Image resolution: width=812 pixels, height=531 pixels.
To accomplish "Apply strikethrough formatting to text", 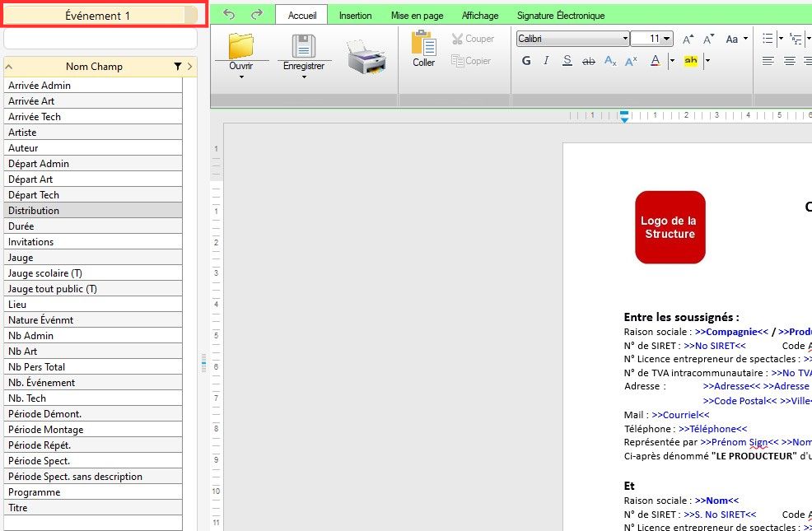I will point(588,61).
